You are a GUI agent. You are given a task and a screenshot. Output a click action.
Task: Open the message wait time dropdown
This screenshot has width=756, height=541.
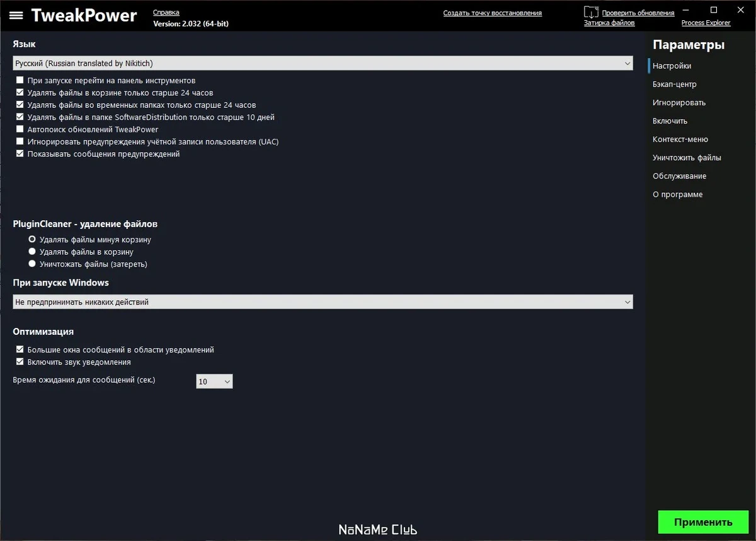pos(214,381)
